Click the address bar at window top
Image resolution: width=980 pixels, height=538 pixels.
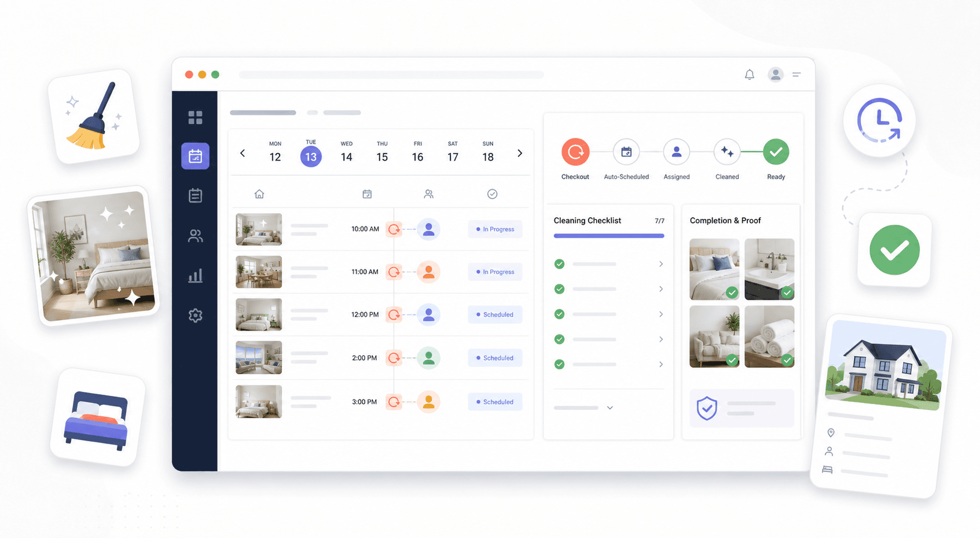(391, 75)
